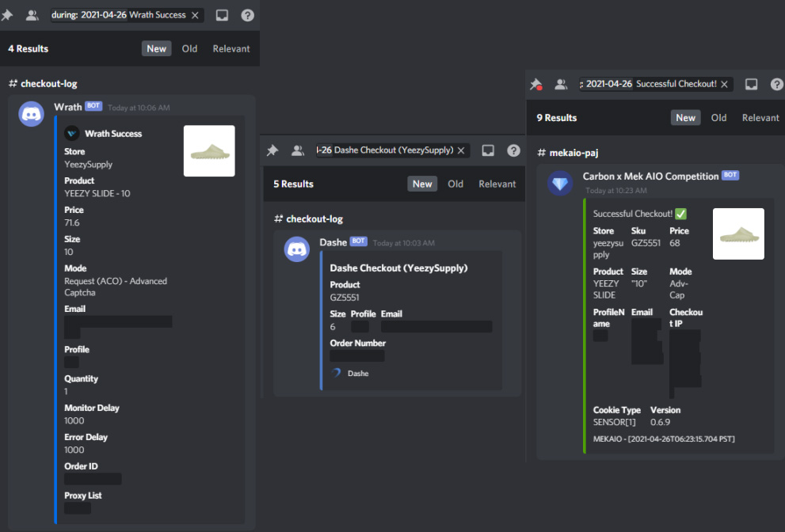Clear the Successful Checkout search query
This screenshot has width=785, height=532.
point(725,85)
